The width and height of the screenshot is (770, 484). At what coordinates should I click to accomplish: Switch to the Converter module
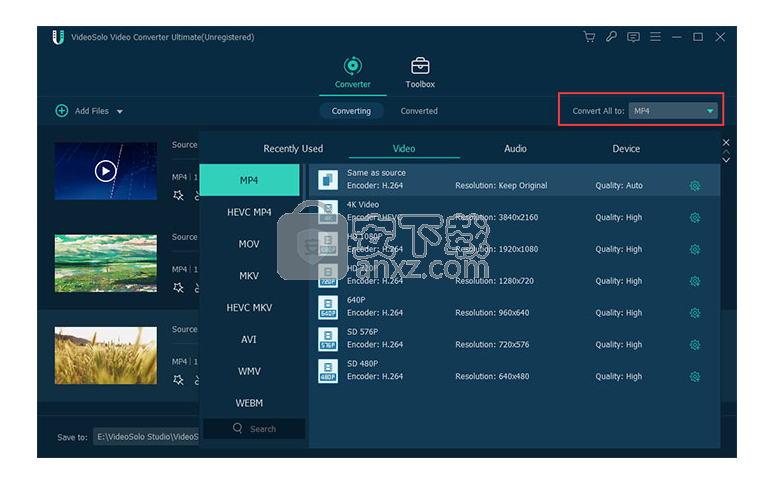click(353, 73)
